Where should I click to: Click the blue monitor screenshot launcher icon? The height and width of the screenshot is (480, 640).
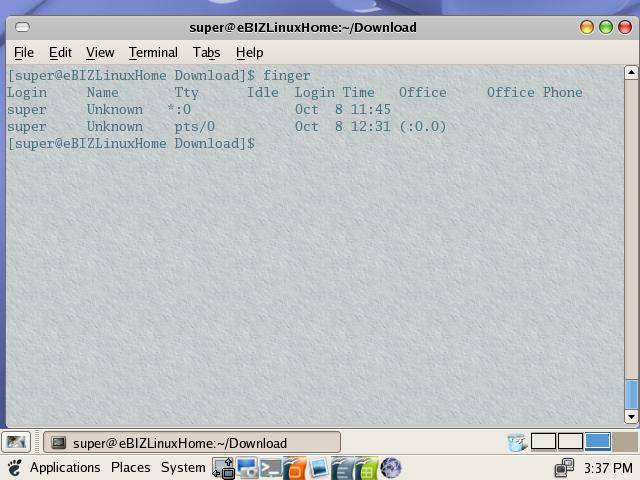coord(246,468)
